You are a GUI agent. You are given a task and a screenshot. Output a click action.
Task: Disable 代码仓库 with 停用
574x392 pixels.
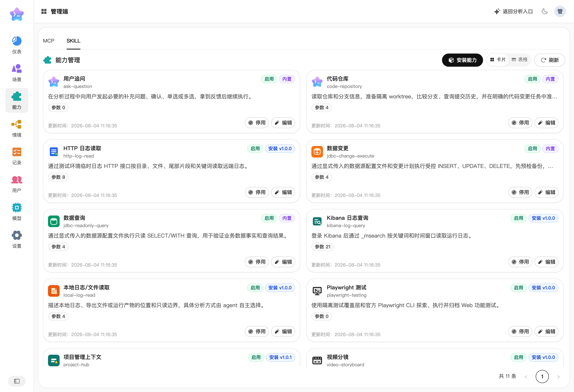tap(520, 123)
